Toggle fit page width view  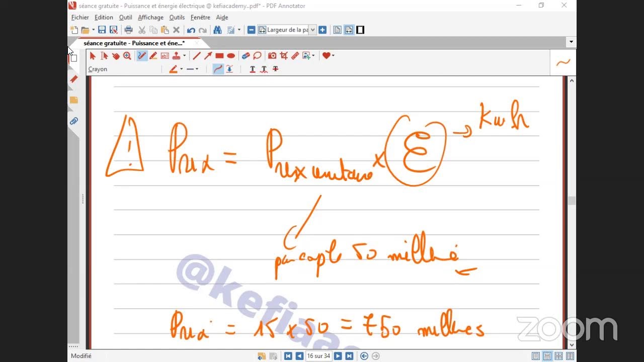click(349, 30)
